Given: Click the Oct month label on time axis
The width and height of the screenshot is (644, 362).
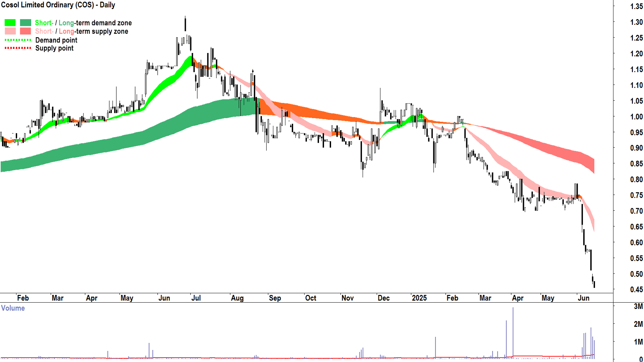Looking at the screenshot, I should [311, 298].
